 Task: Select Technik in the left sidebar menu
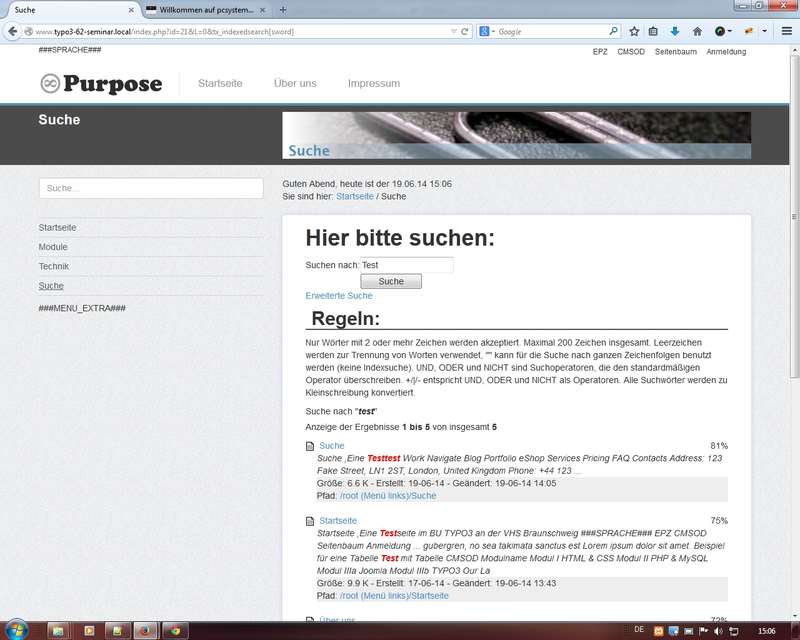pos(54,266)
